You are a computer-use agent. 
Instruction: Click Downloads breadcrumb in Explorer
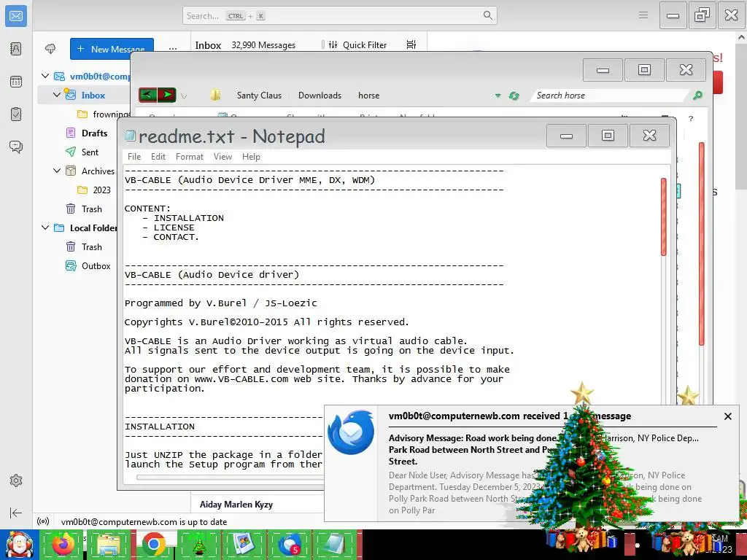[320, 96]
